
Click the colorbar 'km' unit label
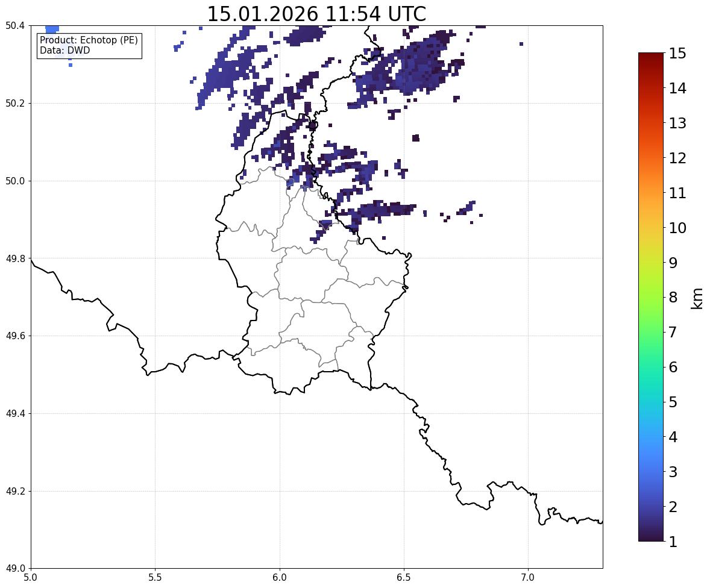697,298
